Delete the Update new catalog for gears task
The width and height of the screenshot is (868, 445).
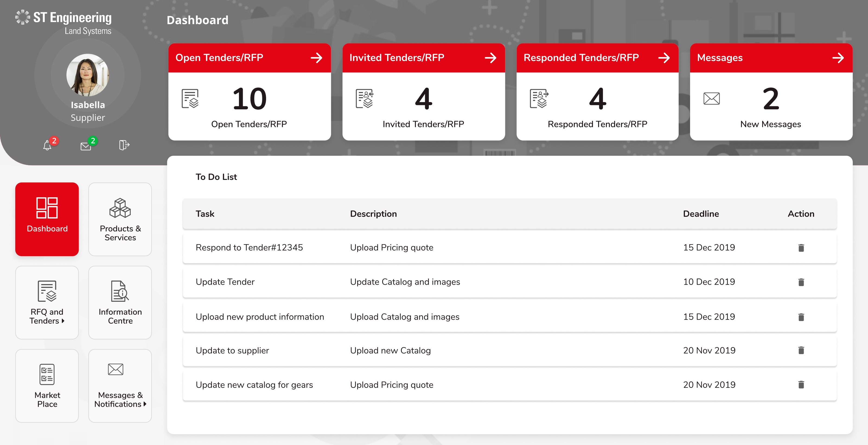801,385
